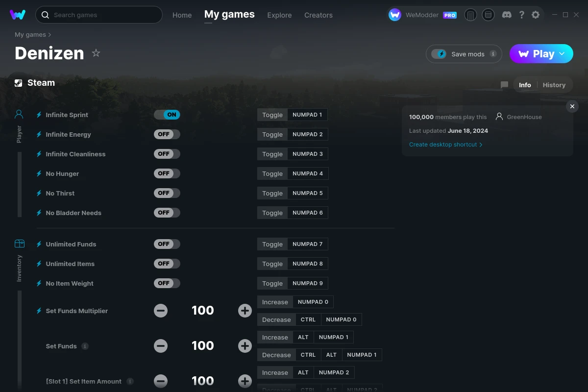The width and height of the screenshot is (588, 392).
Task: Open Discord from the top bar icon
Action: pyautogui.click(x=507, y=15)
